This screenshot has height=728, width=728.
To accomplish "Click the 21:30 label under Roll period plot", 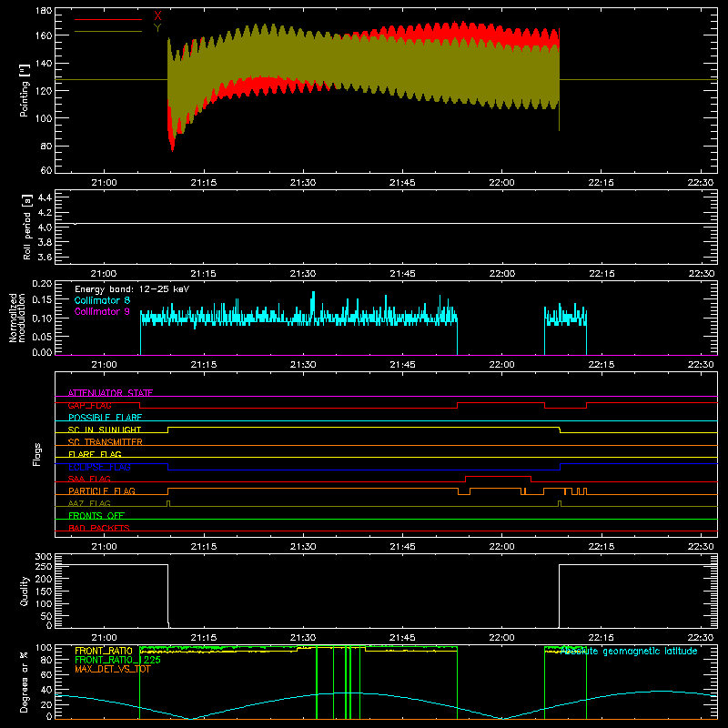I will click(303, 274).
